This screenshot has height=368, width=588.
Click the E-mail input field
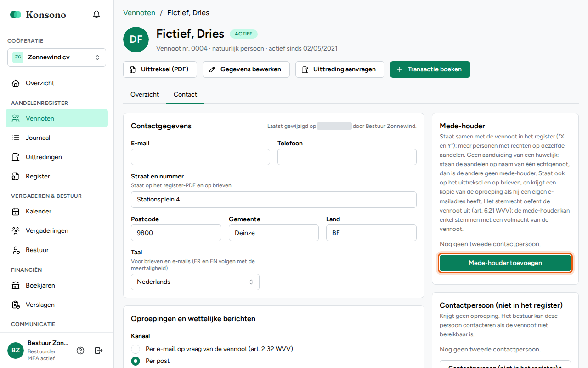pos(200,157)
